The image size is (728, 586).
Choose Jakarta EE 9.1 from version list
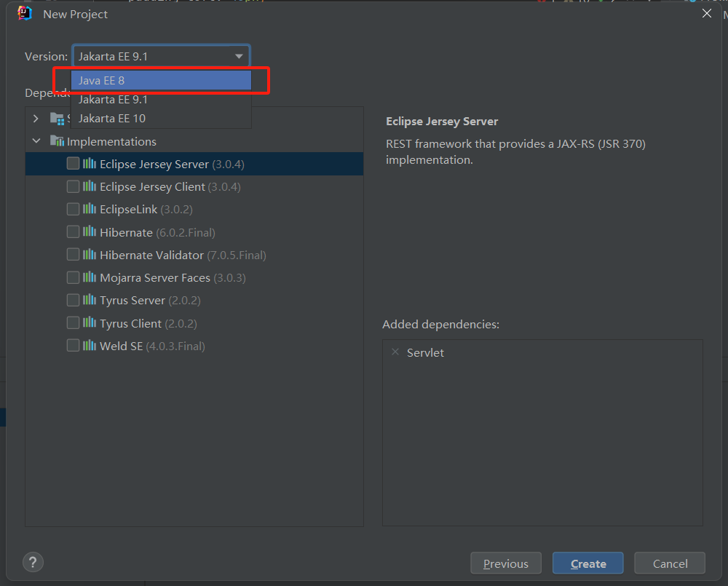pos(161,100)
